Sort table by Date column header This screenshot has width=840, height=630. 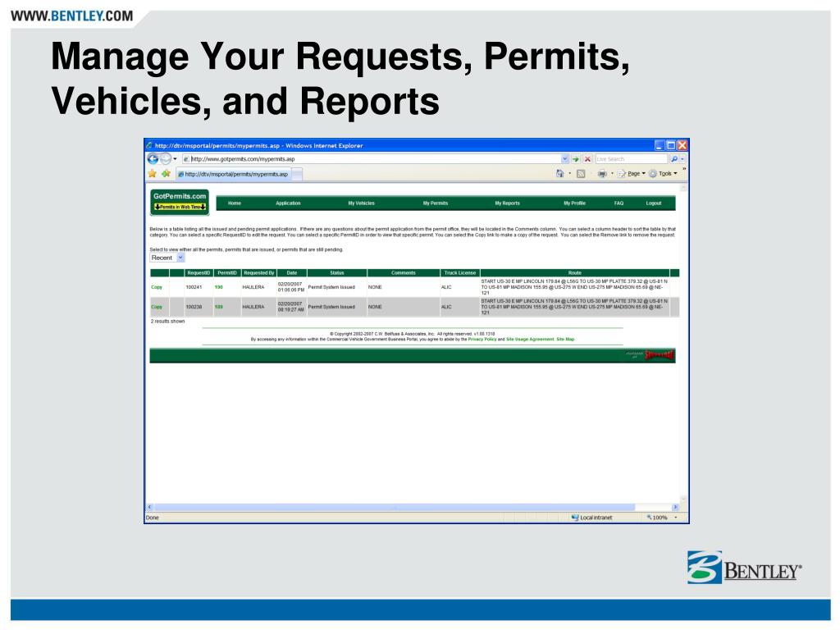pos(292,272)
